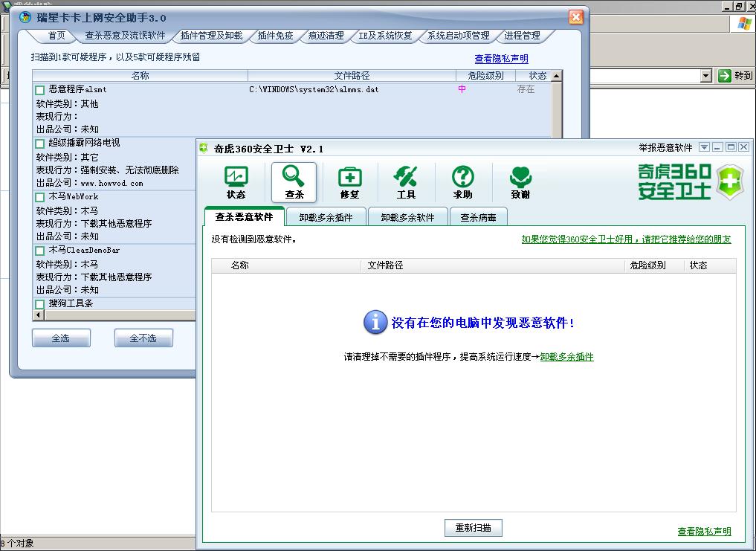This screenshot has height=551, width=756.
Task: Open the 状态 status icon in 360
Action: [x=236, y=182]
